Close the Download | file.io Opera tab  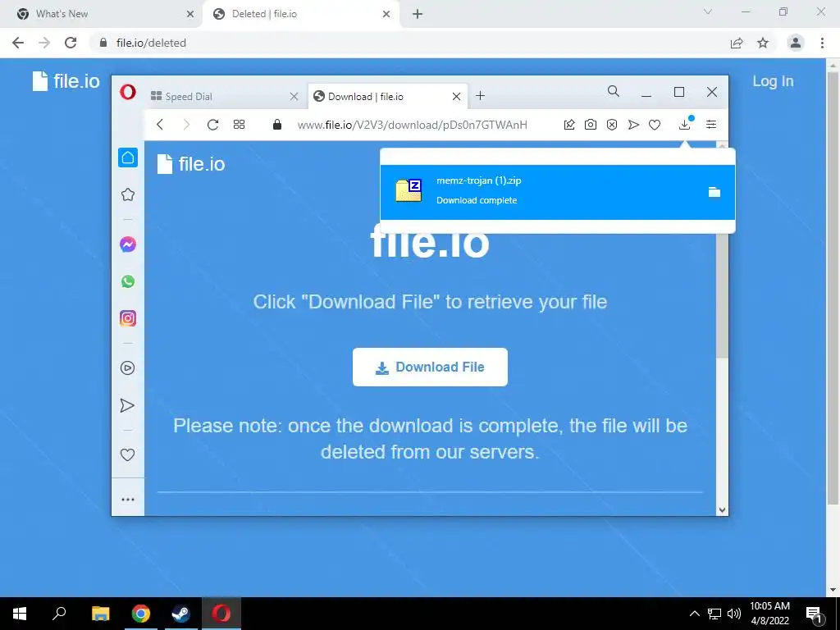pos(456,97)
